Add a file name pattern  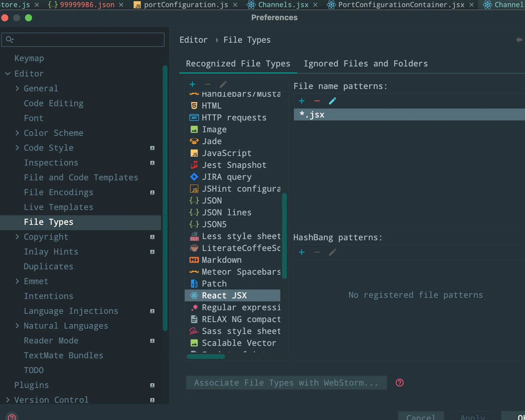(302, 101)
